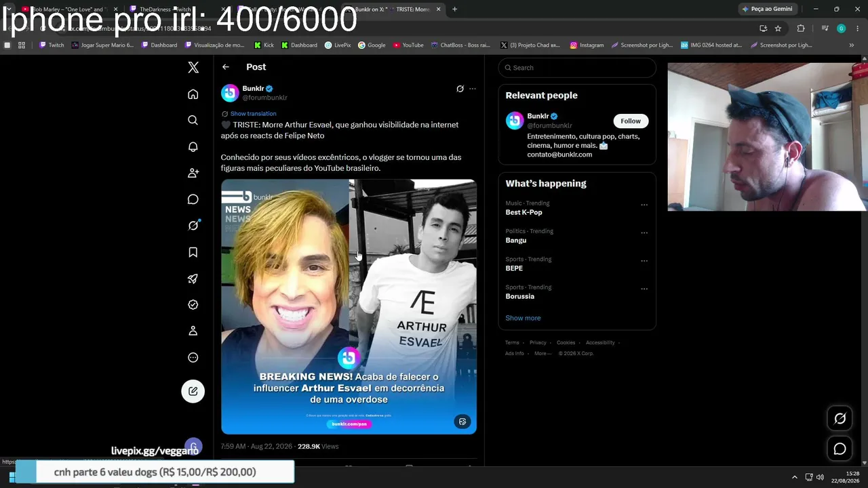Viewport: 868px width, 488px height.
Task: Open more options for BEPE trend
Action: (644, 261)
